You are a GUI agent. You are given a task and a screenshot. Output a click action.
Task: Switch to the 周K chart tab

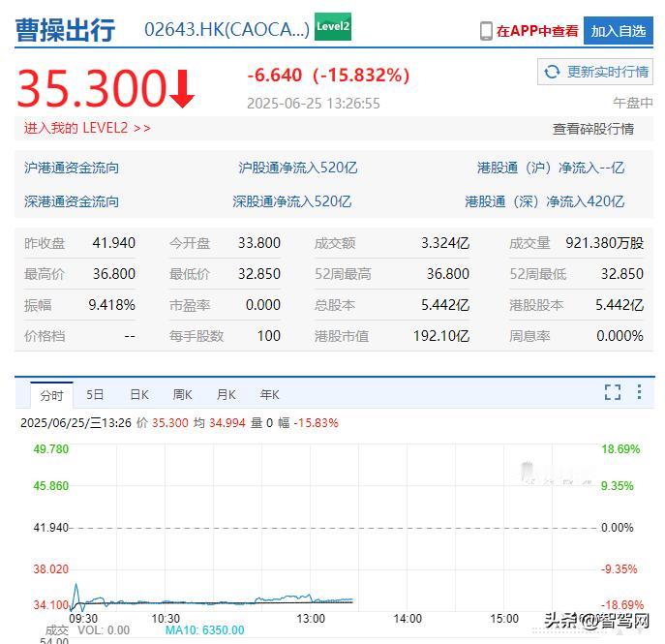pos(182,395)
